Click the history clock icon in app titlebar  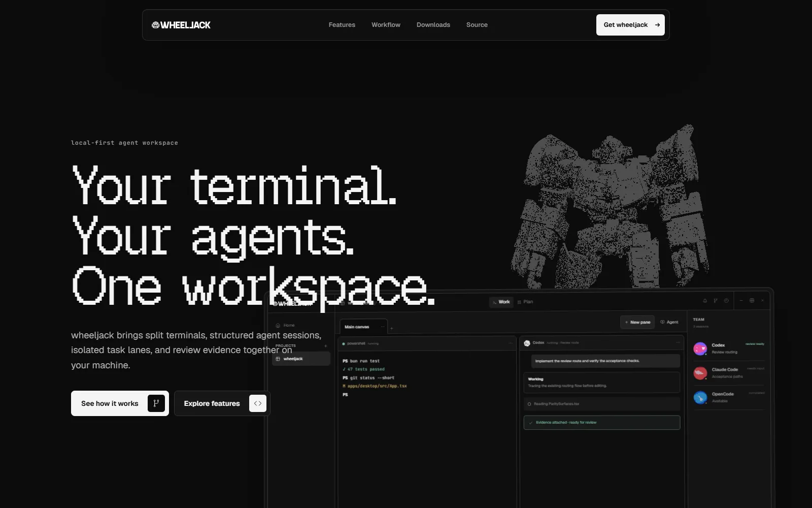coord(726,301)
